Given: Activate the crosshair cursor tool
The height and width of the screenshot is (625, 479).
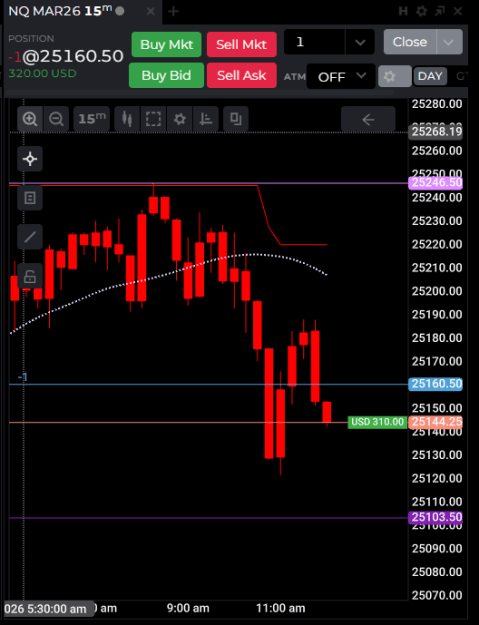Looking at the screenshot, I should (x=30, y=159).
